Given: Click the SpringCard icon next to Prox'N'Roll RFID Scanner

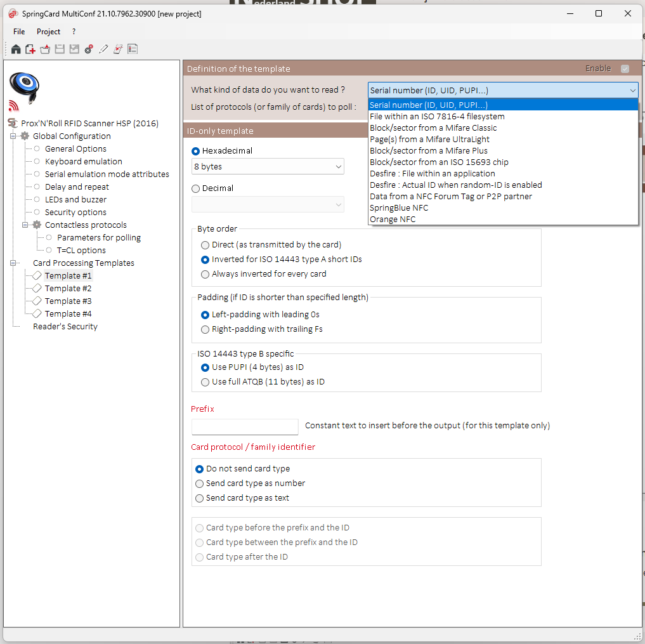Looking at the screenshot, I should pyautogui.click(x=13, y=123).
